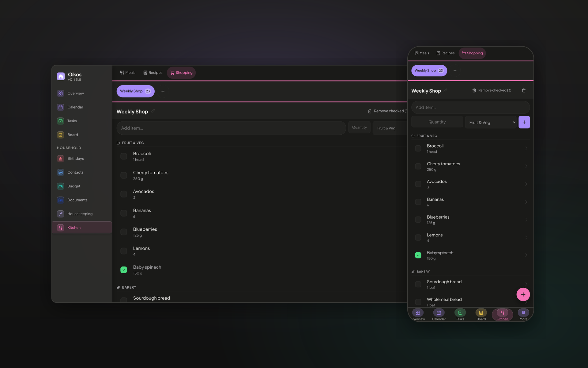Open Calendar in the desktop sidebar
The width and height of the screenshot is (588, 368).
81,107
